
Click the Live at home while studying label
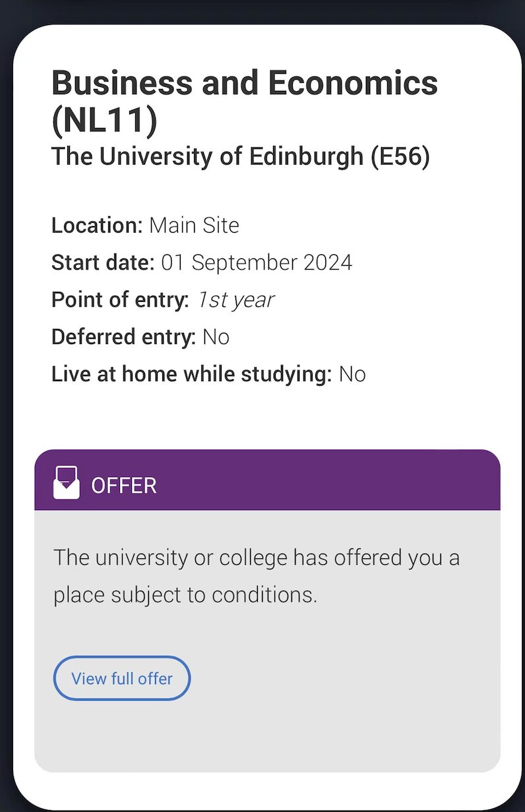coord(191,374)
